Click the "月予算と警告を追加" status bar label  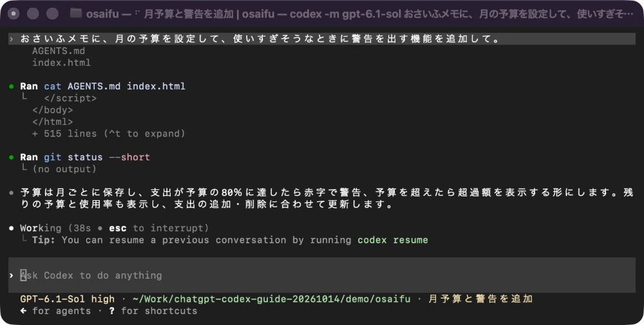pyautogui.click(x=480, y=299)
